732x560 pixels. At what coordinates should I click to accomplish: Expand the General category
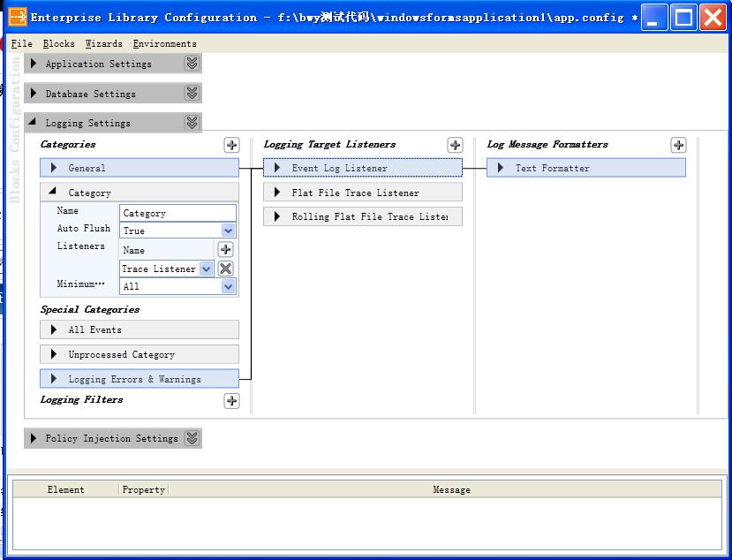54,168
